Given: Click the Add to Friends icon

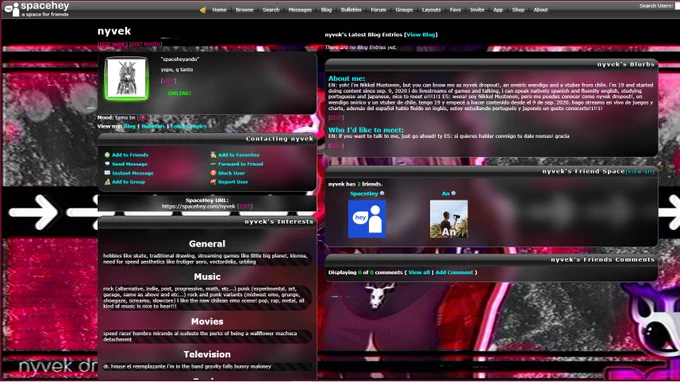Looking at the screenshot, I should 107,155.
